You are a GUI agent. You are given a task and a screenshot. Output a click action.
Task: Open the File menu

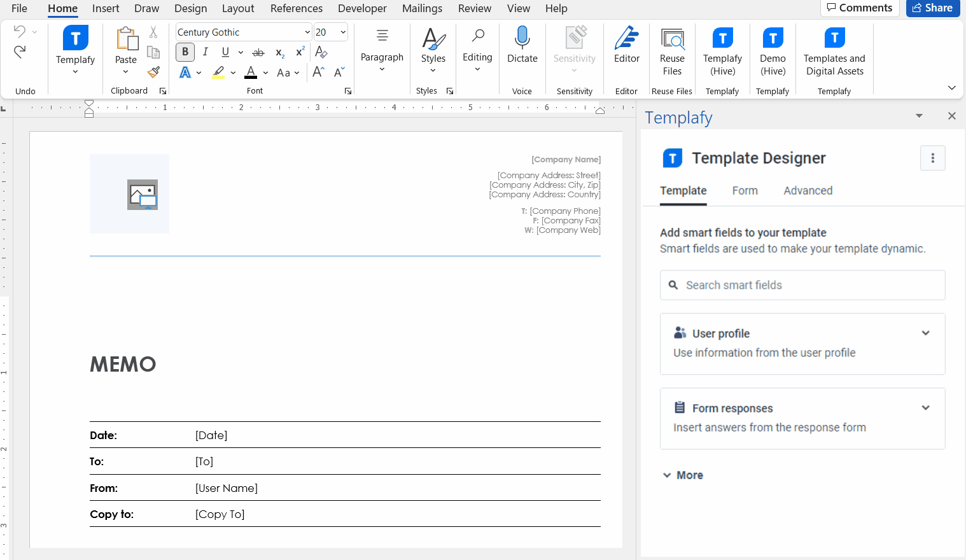pyautogui.click(x=19, y=8)
